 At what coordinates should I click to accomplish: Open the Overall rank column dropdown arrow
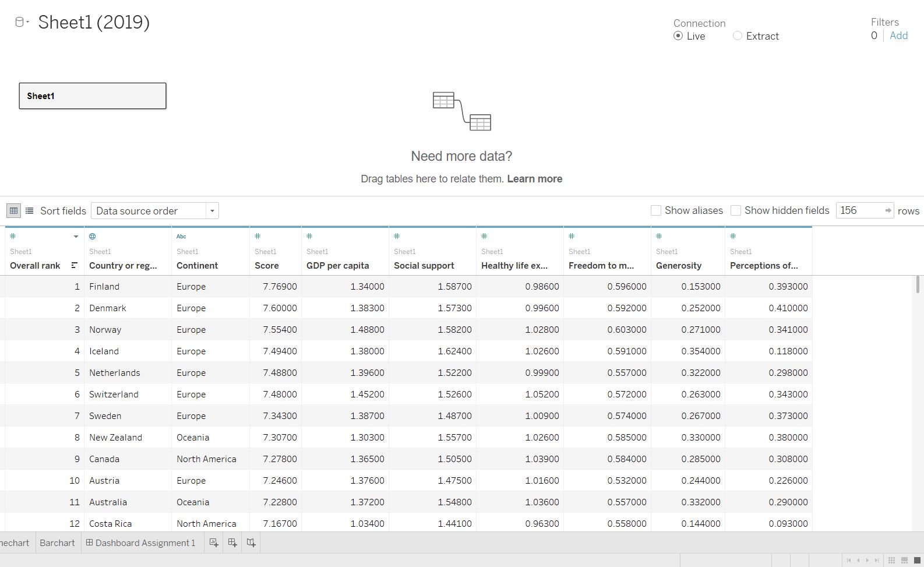pos(76,236)
